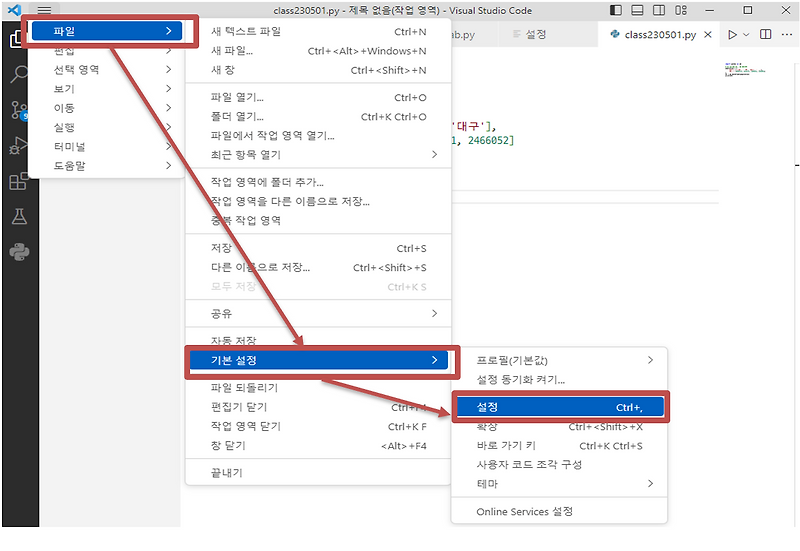The height and width of the screenshot is (551, 800).
Task: Open Online Services 설정 entry
Action: click(x=560, y=512)
